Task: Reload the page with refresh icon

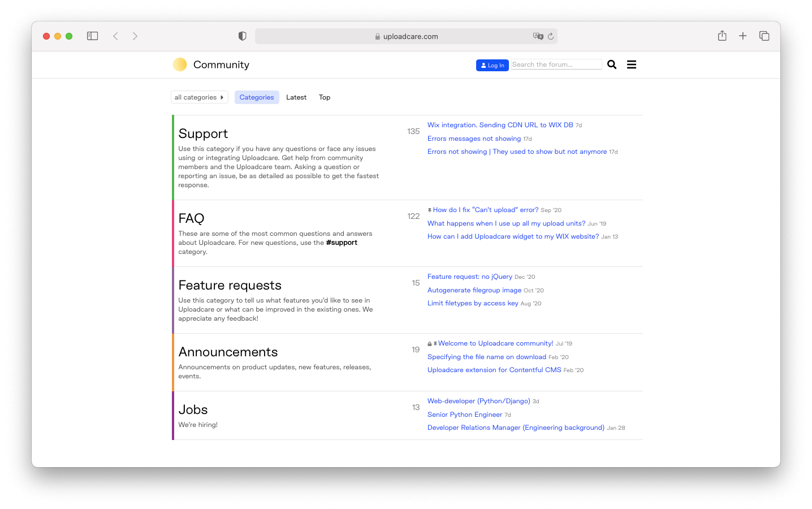Action: click(551, 36)
